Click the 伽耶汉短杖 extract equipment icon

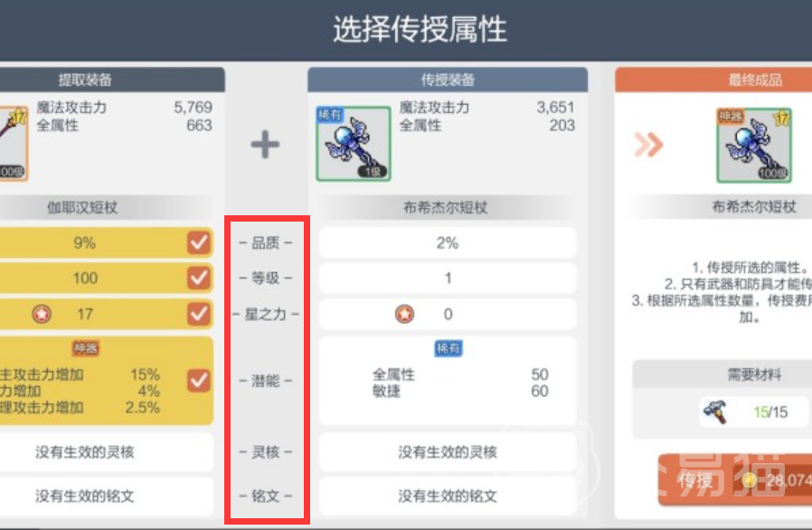(13, 144)
